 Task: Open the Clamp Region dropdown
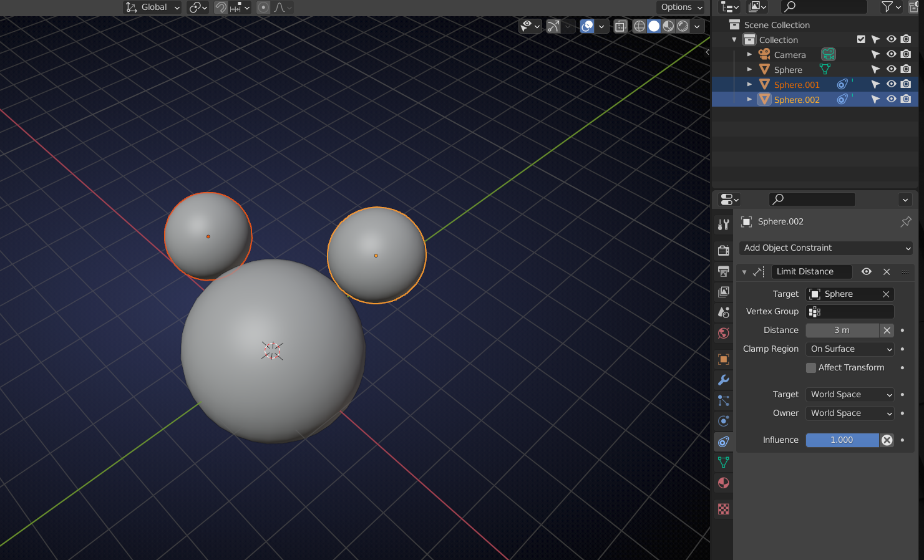coord(850,349)
